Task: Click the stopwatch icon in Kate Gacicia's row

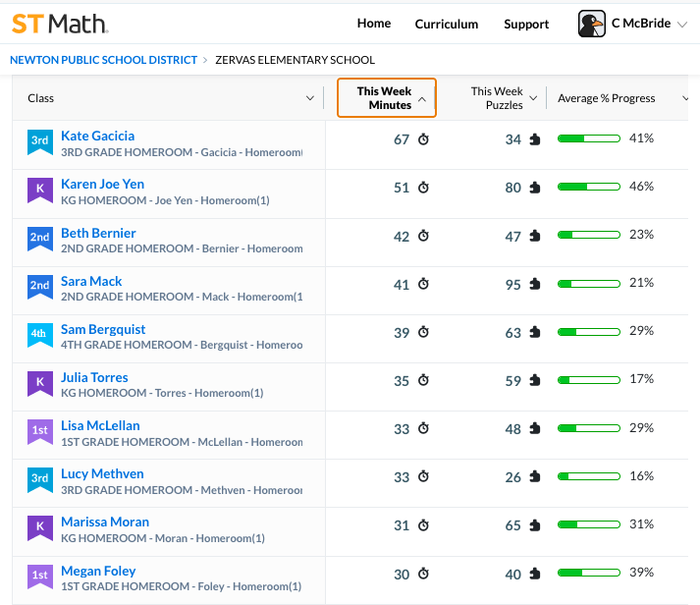Action: 423,139
